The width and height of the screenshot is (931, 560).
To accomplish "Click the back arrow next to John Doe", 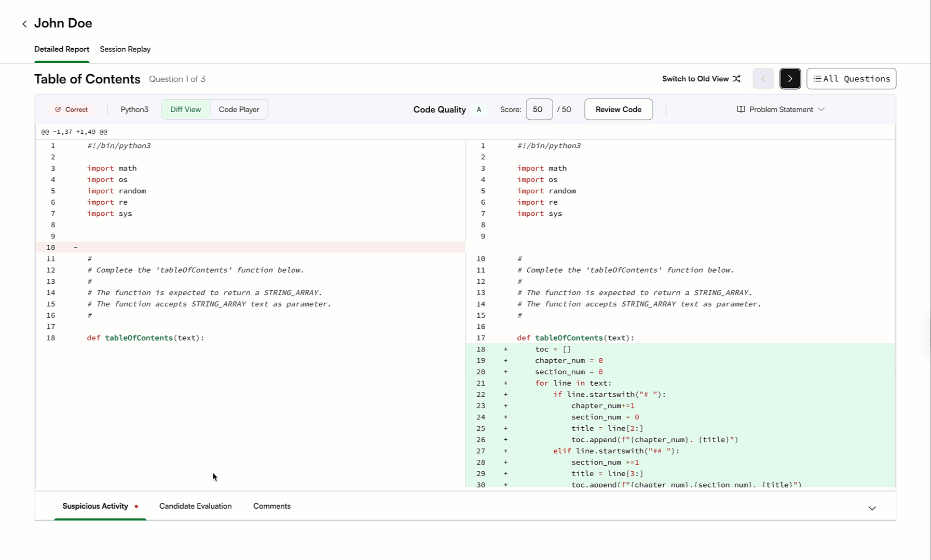I will 24,23.
